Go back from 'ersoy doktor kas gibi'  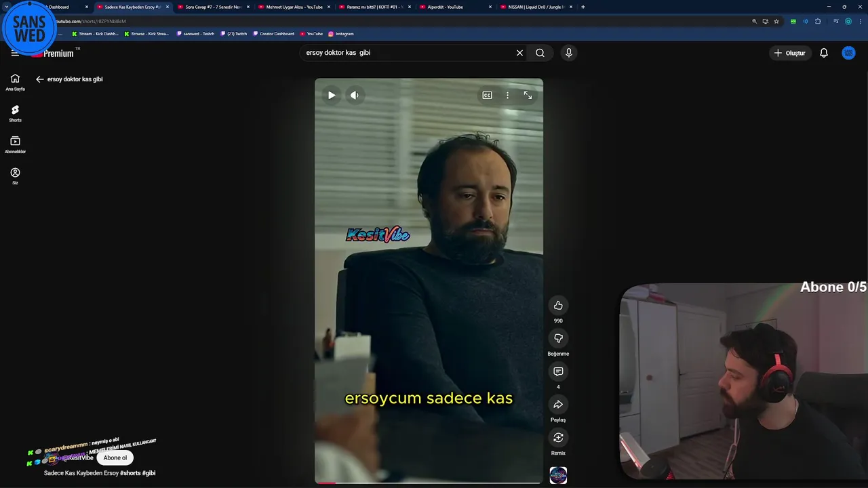[x=40, y=79]
